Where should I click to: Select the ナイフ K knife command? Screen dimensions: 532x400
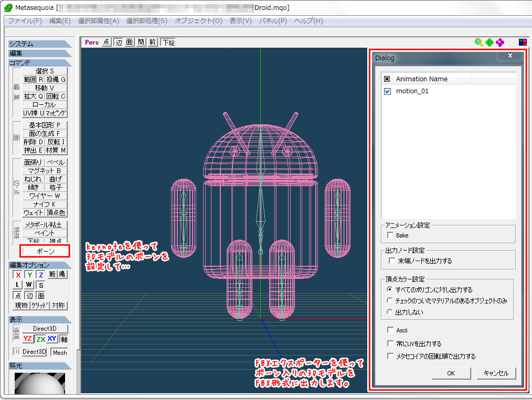(45, 204)
